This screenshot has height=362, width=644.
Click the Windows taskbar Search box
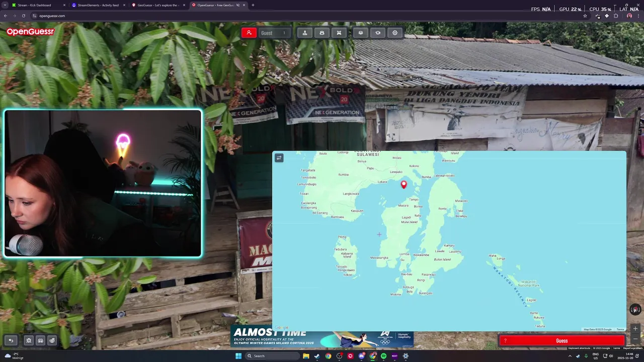coord(272,356)
